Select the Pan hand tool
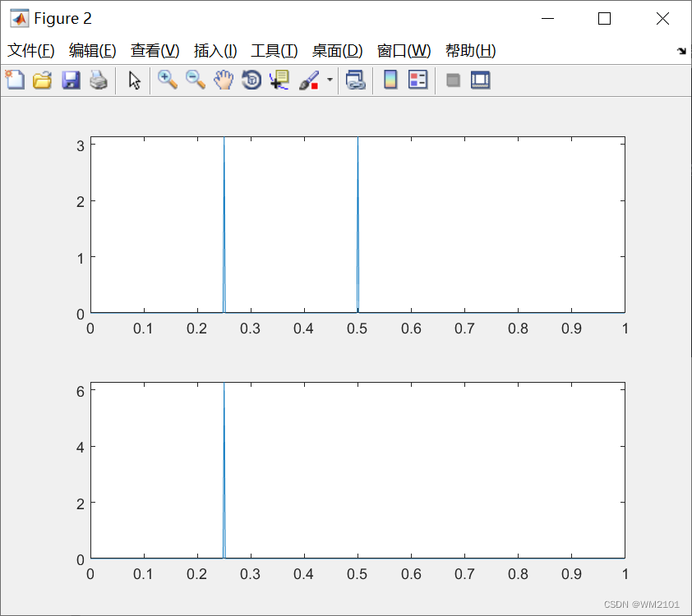The image size is (692, 616). click(x=224, y=80)
